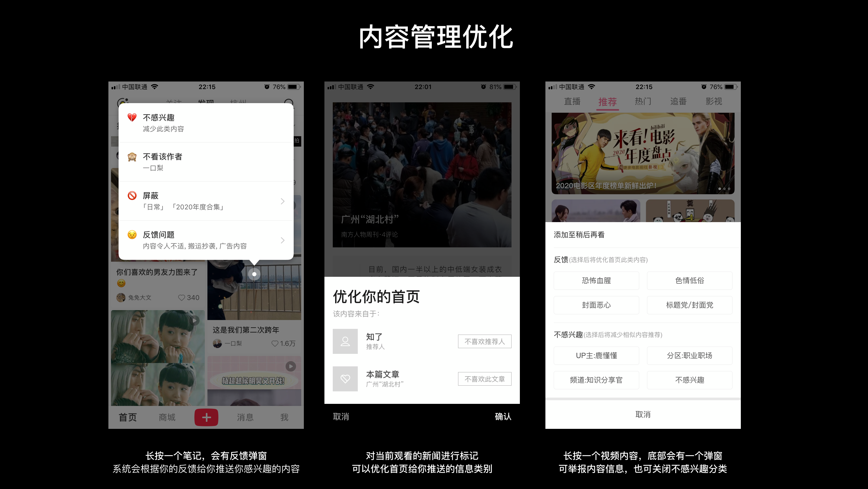Viewport: 868px width, 489px height.
Task: Like the 一口梨 post heart icon
Action: tap(275, 343)
